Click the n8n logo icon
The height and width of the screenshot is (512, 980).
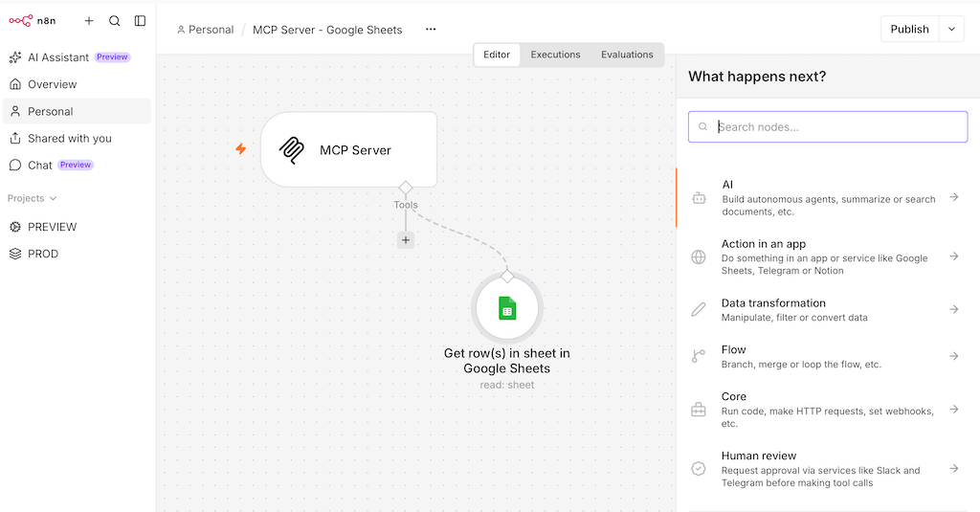(21, 21)
